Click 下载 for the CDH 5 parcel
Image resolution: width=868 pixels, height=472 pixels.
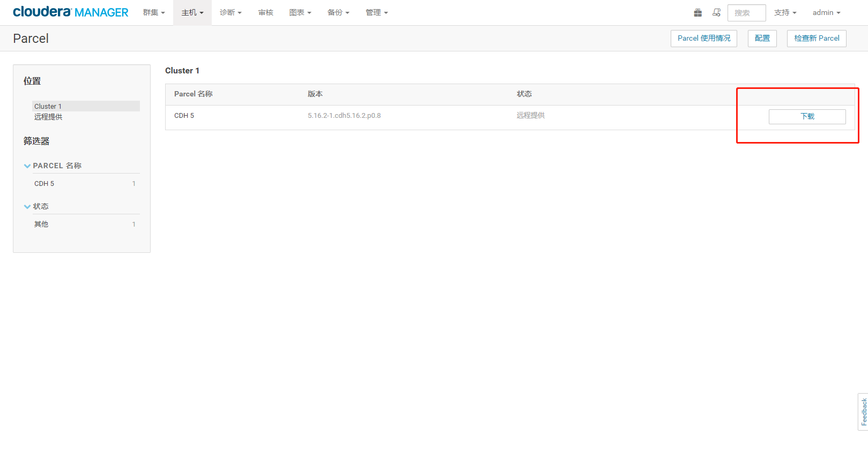coord(807,116)
